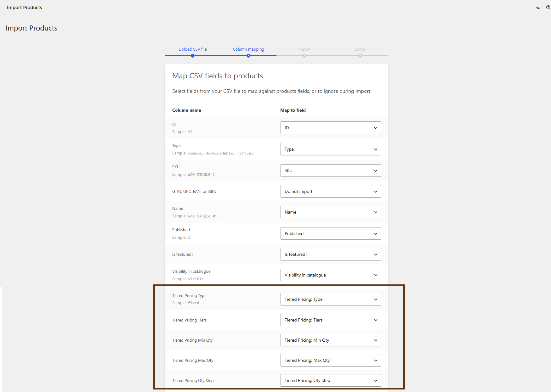
Task: Click the 'Column name' header
Action: pyautogui.click(x=186, y=110)
